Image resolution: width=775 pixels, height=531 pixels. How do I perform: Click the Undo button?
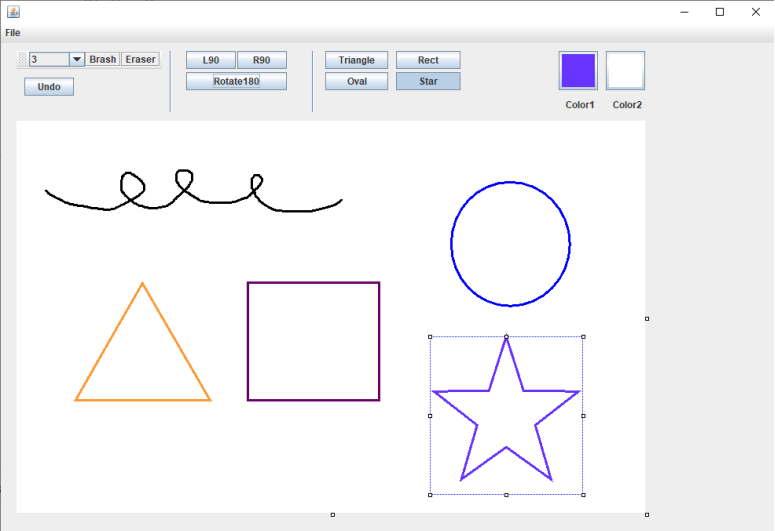pyautogui.click(x=49, y=87)
